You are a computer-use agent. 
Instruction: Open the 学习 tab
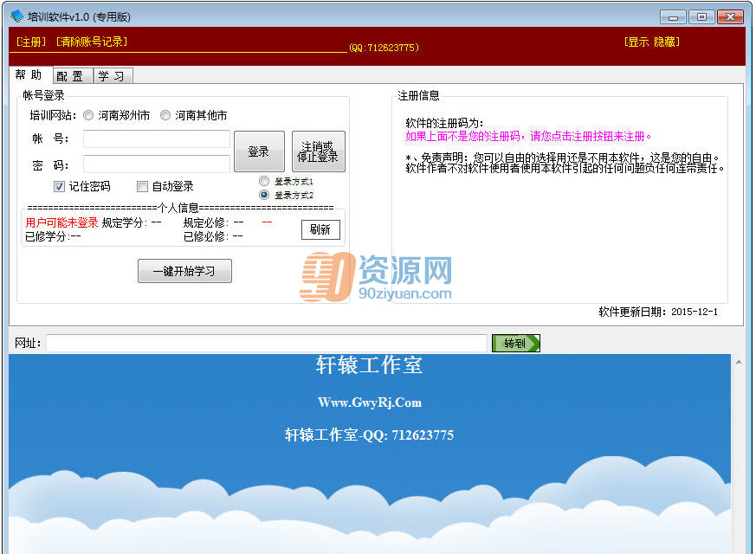[x=112, y=76]
